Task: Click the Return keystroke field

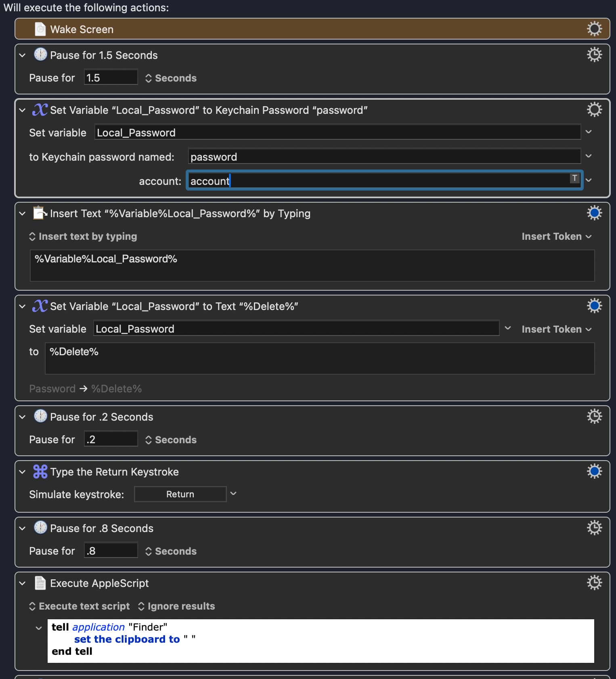Action: [180, 494]
